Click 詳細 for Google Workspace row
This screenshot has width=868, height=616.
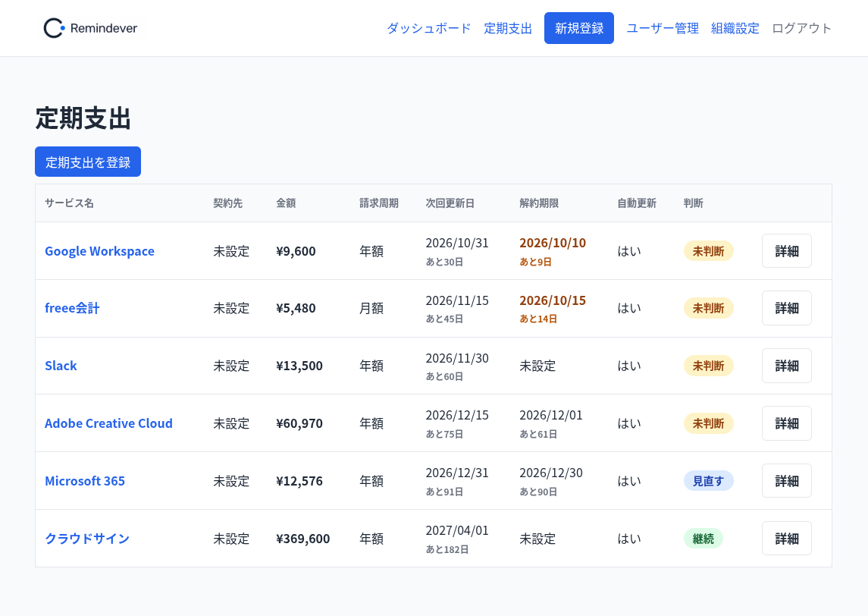pyautogui.click(x=787, y=251)
